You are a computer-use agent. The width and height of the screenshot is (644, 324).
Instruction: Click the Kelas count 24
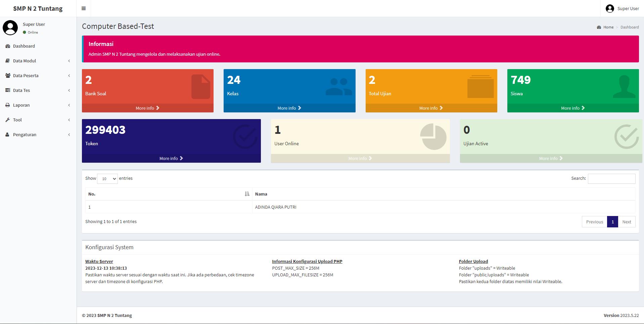coord(234,80)
